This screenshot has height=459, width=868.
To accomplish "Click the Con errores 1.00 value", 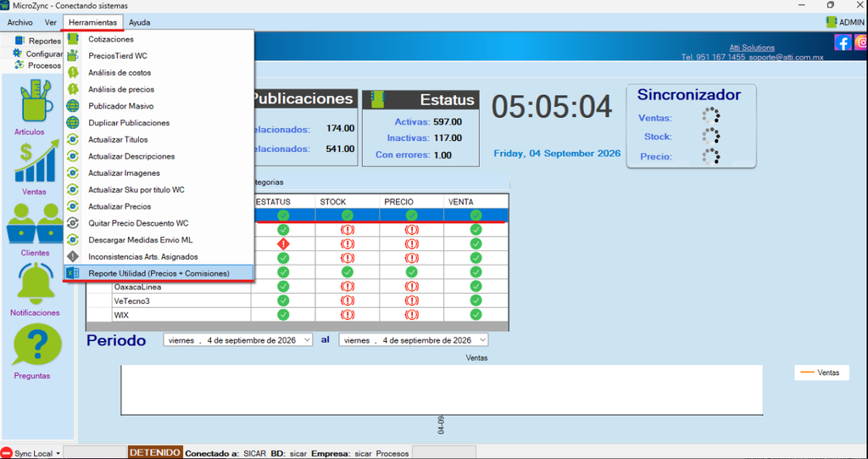I will point(442,155).
